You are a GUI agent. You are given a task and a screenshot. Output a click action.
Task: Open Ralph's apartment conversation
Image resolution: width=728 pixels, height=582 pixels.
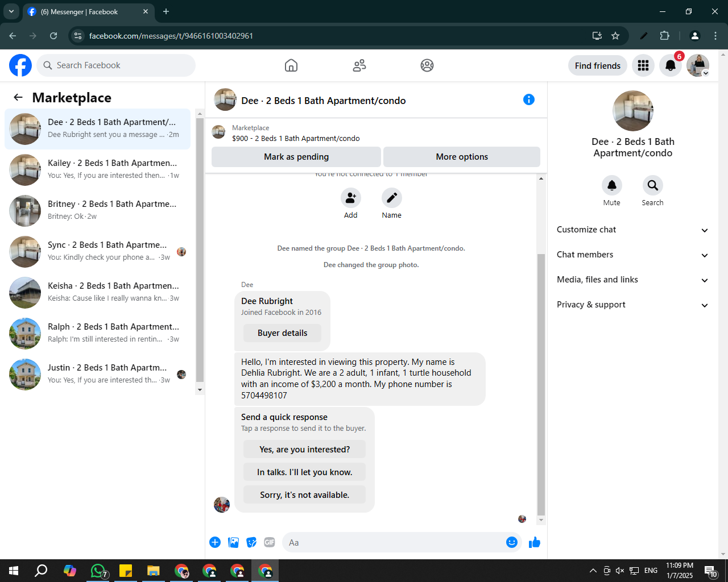[97, 334]
